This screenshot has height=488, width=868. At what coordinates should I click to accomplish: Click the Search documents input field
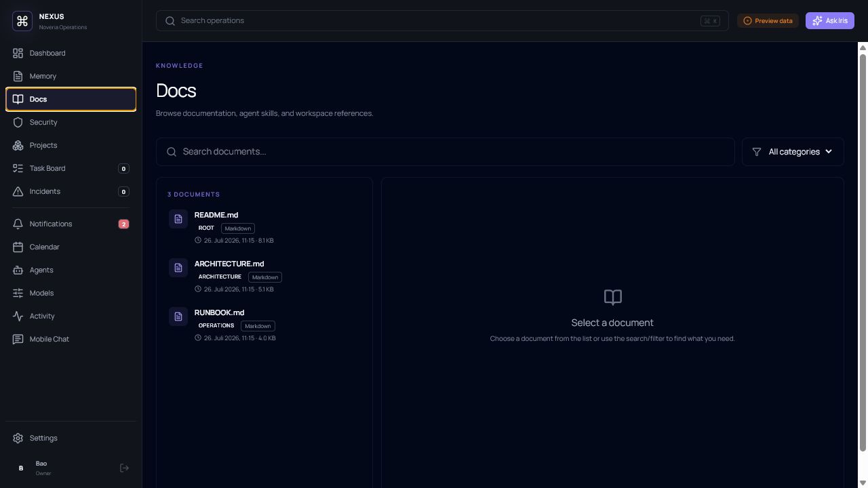(446, 152)
